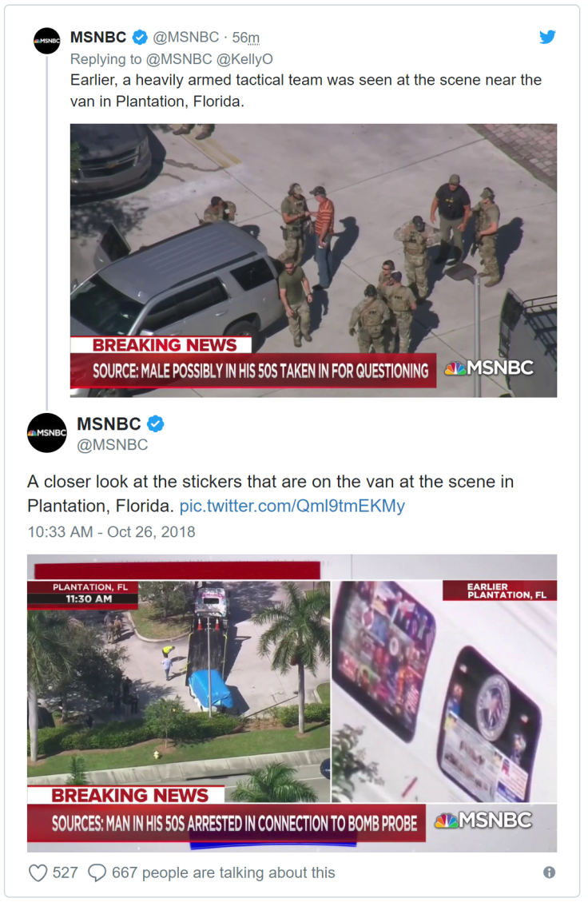Click the @MSNBC handle in Replying to

(179, 59)
